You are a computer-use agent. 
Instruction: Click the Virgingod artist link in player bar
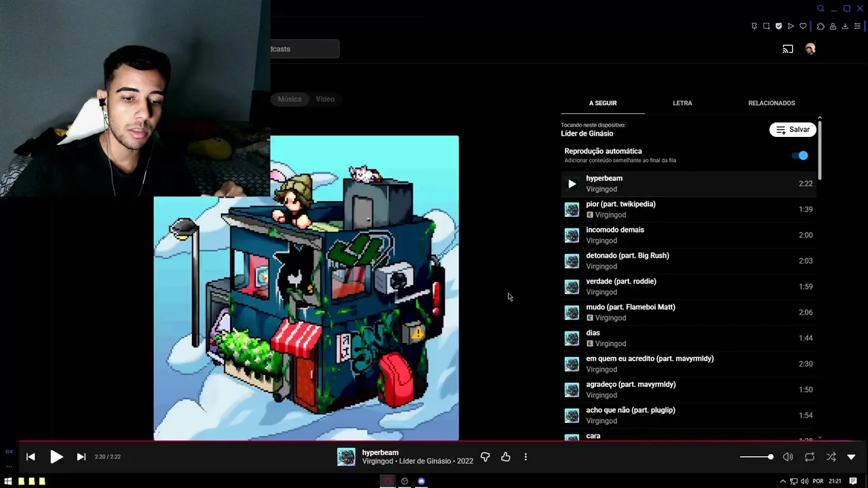coord(378,462)
